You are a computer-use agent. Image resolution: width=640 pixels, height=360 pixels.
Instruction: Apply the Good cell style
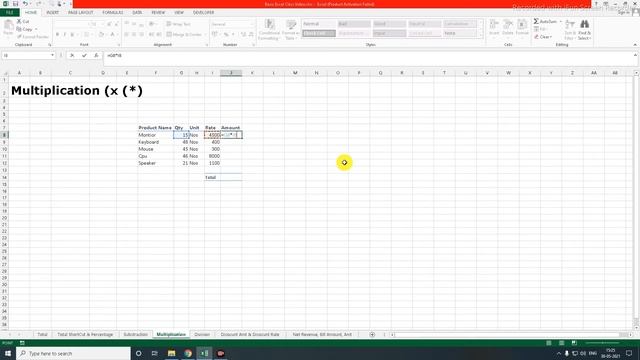click(389, 24)
